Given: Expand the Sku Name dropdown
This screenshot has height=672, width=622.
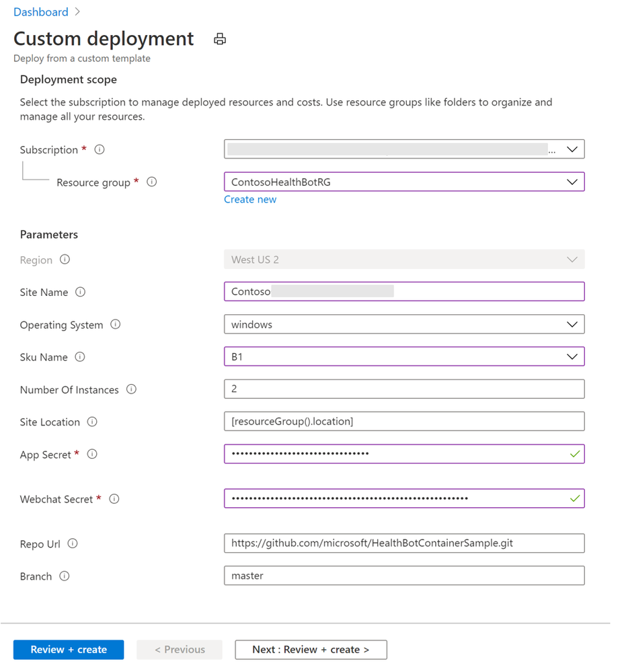Looking at the screenshot, I should (x=404, y=357).
